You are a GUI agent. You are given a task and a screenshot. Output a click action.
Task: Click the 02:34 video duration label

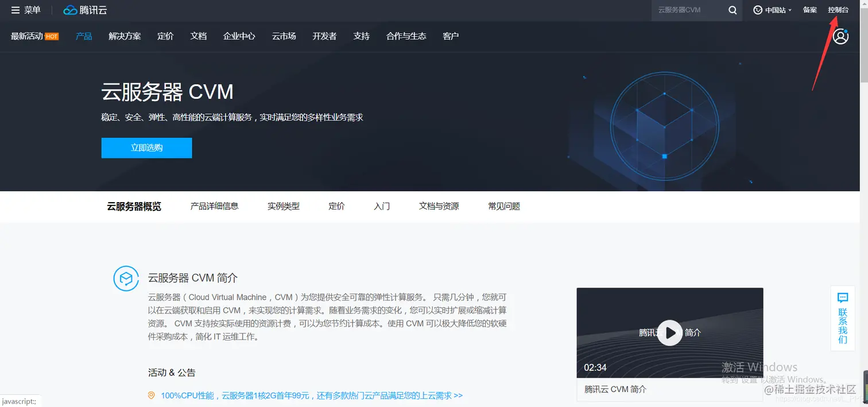coord(595,367)
